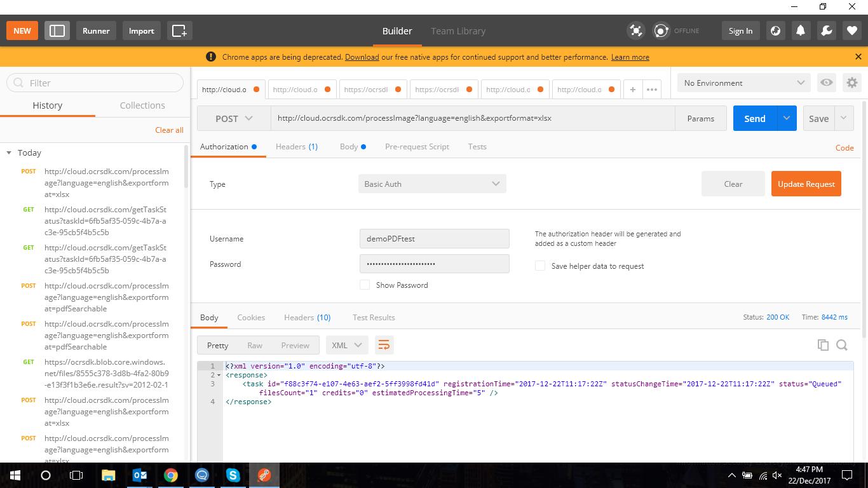Click the heart feedback icon

(x=851, y=30)
